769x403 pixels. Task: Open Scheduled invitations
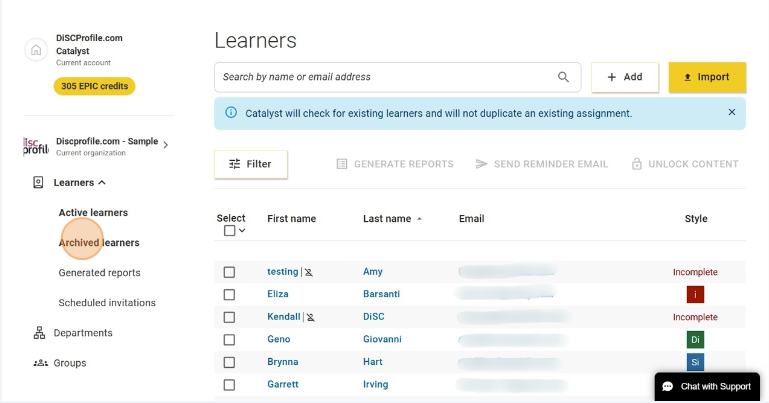click(x=107, y=302)
